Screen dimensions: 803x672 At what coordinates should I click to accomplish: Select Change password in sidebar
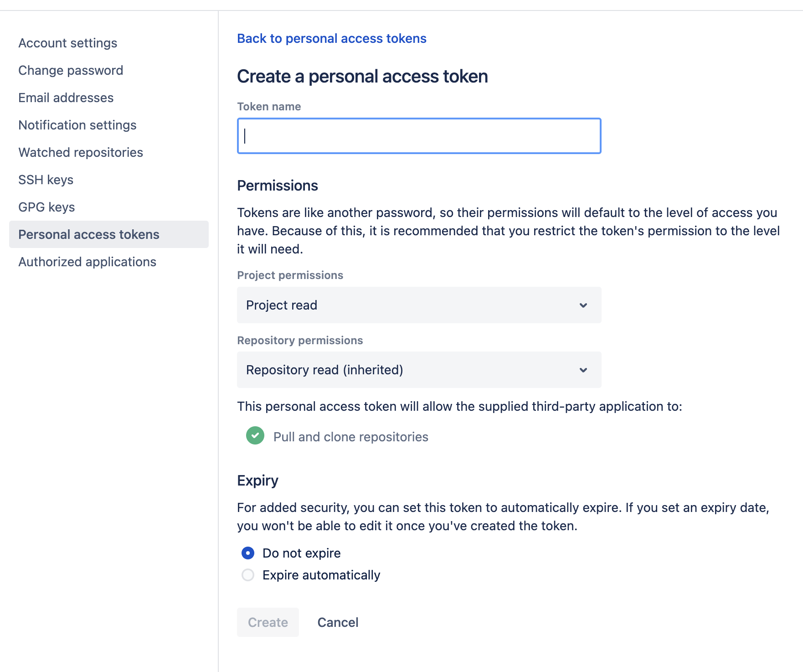coord(71,70)
